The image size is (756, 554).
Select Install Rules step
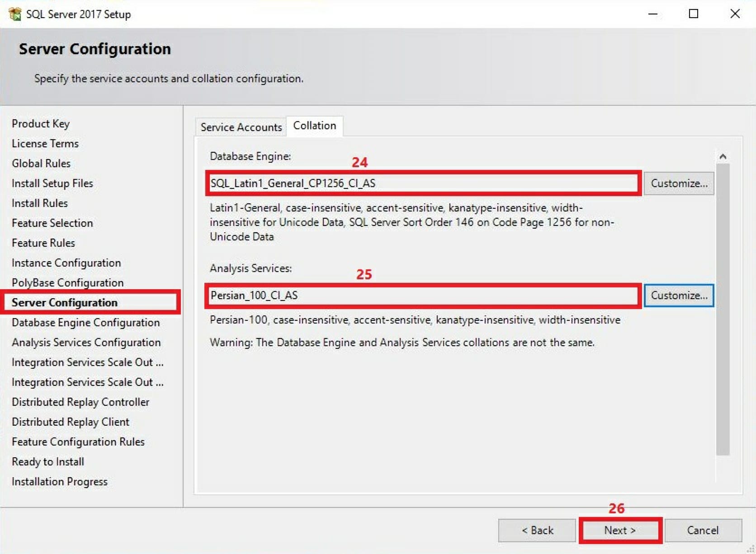point(40,203)
